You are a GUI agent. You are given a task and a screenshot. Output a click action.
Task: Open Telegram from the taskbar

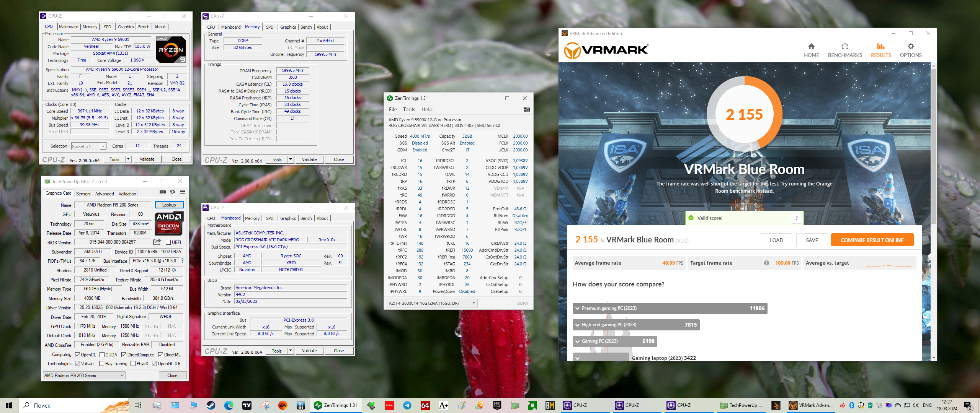(407, 405)
